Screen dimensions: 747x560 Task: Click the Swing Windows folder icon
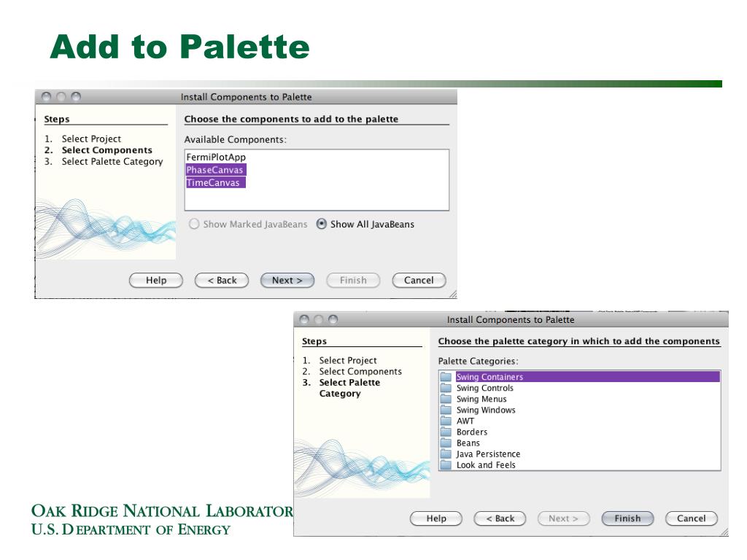pos(446,410)
